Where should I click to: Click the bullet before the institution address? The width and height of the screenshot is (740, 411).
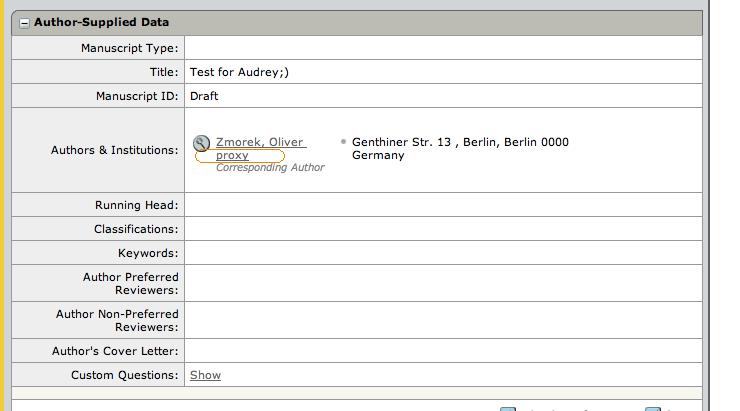(343, 142)
